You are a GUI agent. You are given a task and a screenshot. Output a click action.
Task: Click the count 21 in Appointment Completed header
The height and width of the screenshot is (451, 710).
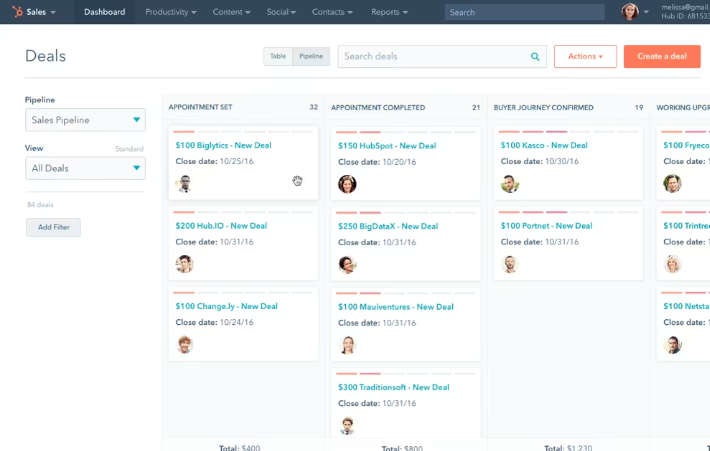pyautogui.click(x=476, y=108)
